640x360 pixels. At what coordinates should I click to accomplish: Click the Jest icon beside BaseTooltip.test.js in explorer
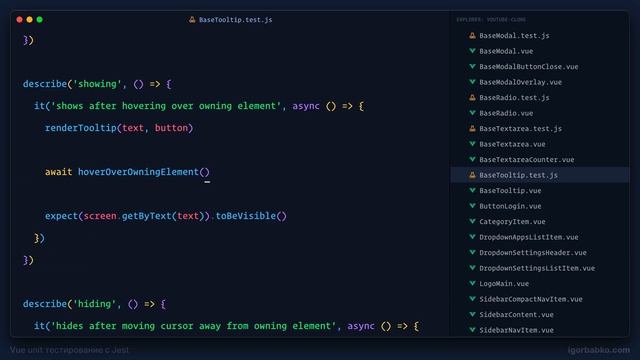pos(472,175)
